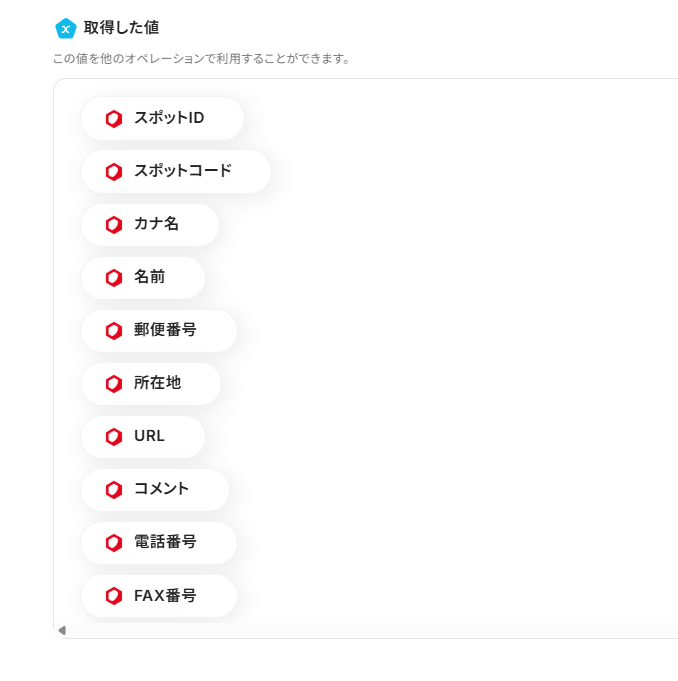Image resolution: width=678 pixels, height=681 pixels.
Task: Click the red icon beside 名前
Action: (x=114, y=278)
